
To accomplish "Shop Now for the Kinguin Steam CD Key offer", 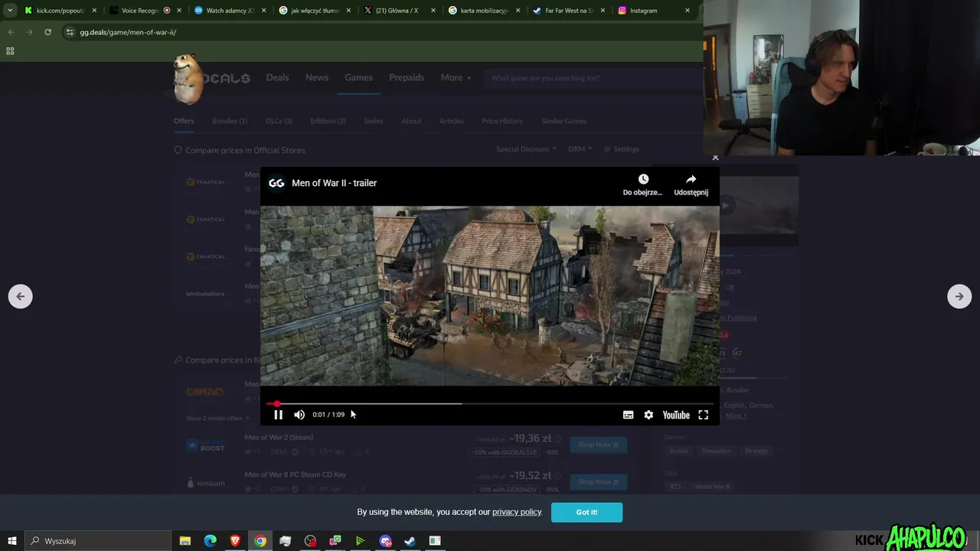I will (598, 481).
